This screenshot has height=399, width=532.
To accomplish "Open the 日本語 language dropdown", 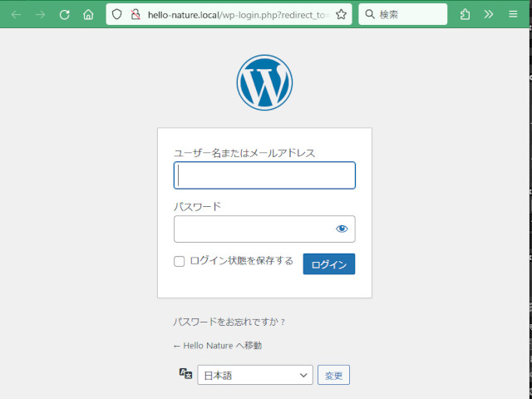I will [x=254, y=376].
